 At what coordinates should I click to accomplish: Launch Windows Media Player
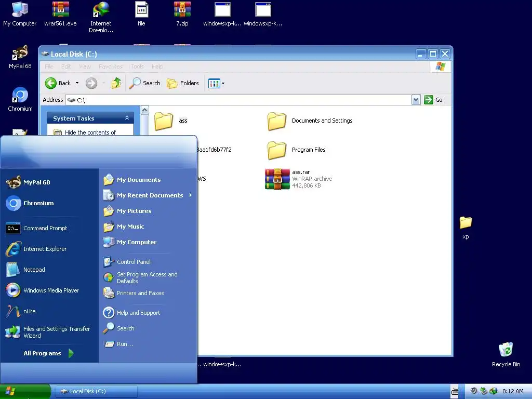coord(43,290)
